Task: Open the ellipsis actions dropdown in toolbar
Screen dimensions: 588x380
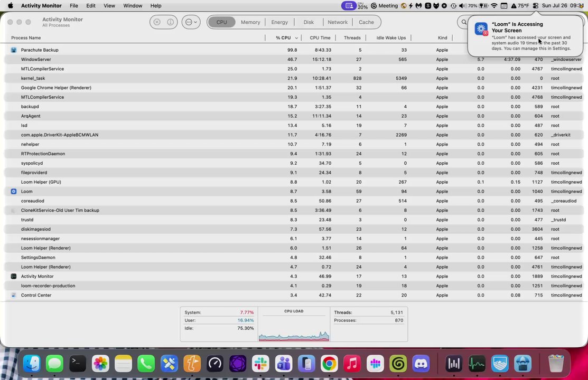Action: [191, 22]
